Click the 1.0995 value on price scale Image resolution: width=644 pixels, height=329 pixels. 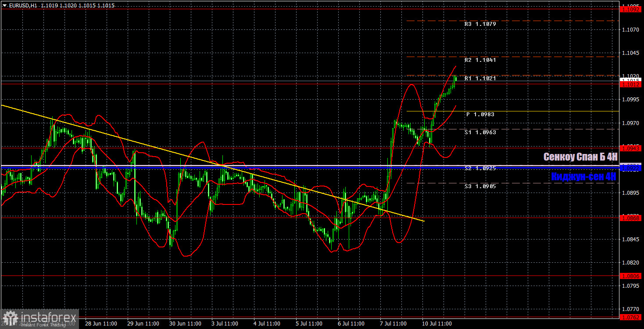pyautogui.click(x=630, y=100)
